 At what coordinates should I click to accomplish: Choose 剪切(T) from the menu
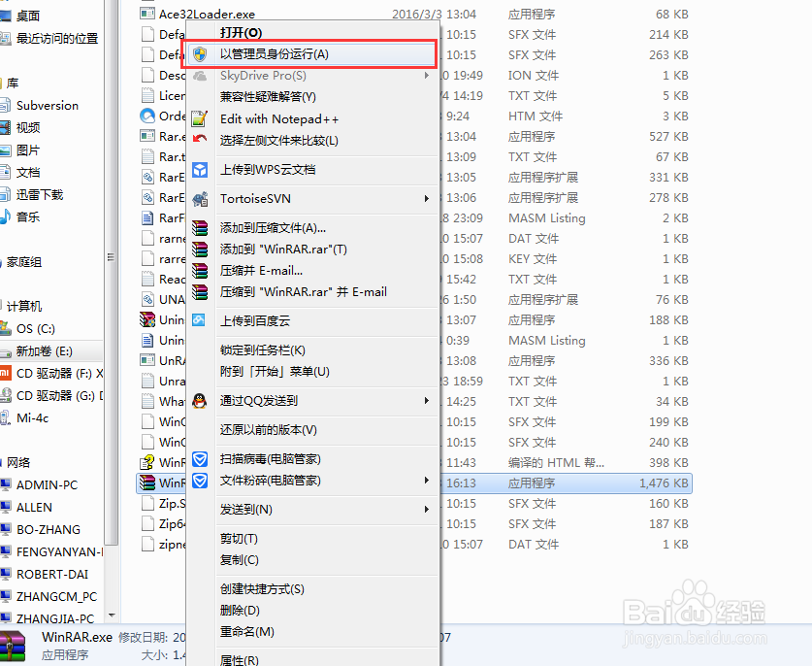click(239, 539)
